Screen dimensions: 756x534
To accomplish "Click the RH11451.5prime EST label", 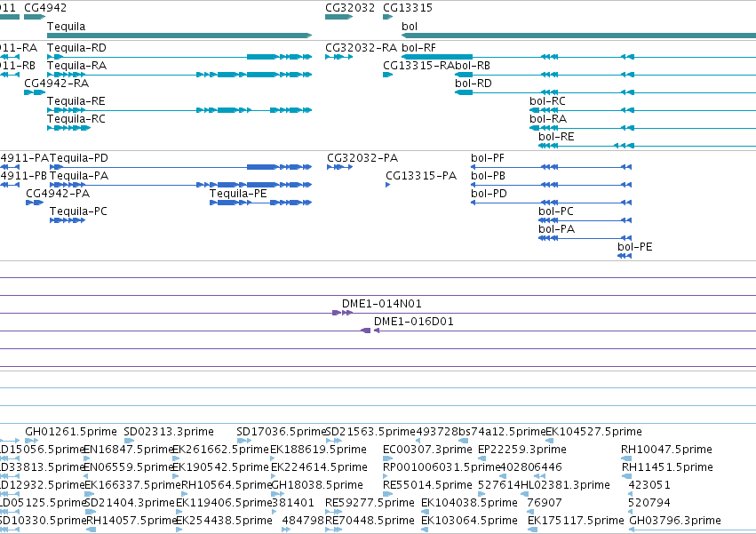I will (x=667, y=467).
